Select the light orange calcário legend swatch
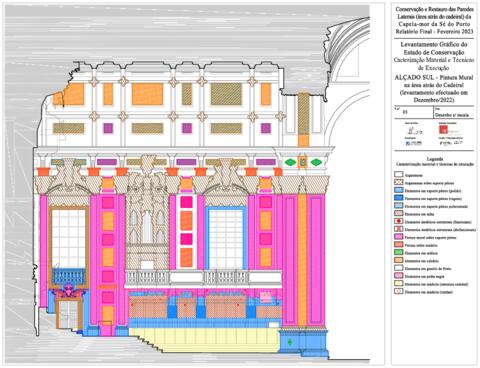The width and height of the screenshot is (480, 368). coord(399,260)
